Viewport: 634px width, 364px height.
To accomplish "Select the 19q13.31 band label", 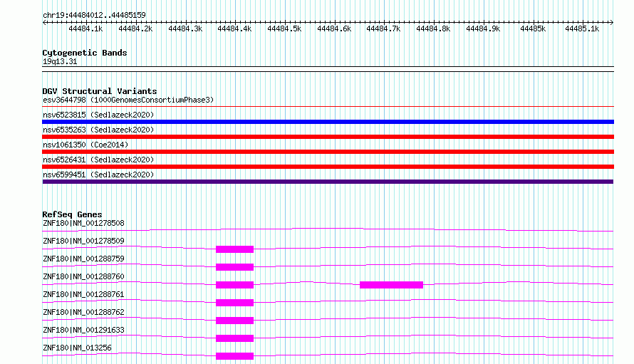I will 60,61.
